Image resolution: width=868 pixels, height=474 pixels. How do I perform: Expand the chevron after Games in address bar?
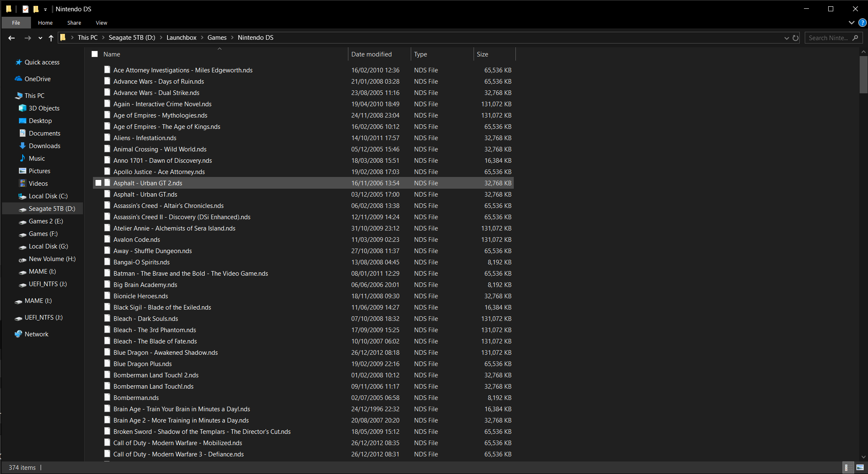[232, 38]
